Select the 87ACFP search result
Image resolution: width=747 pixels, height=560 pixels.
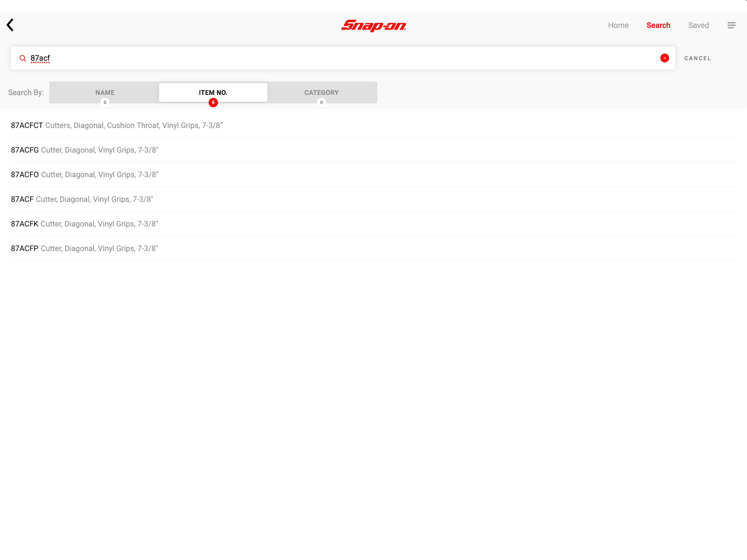tap(84, 249)
